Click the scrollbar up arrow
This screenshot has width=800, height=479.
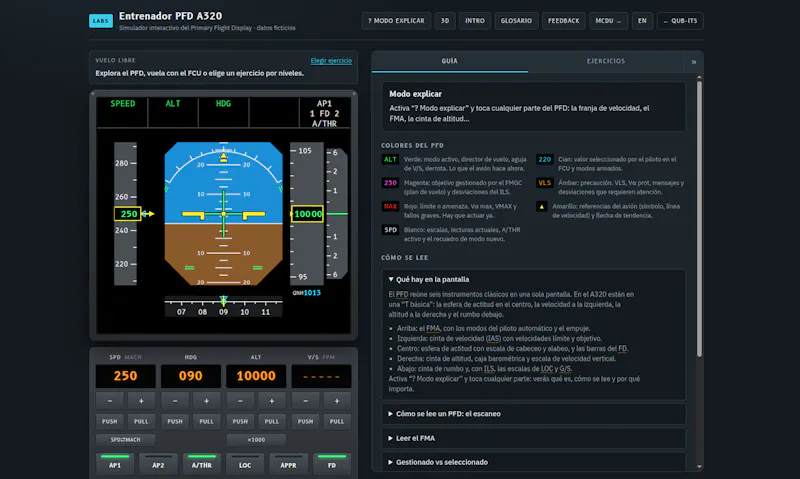pyautogui.click(x=699, y=78)
